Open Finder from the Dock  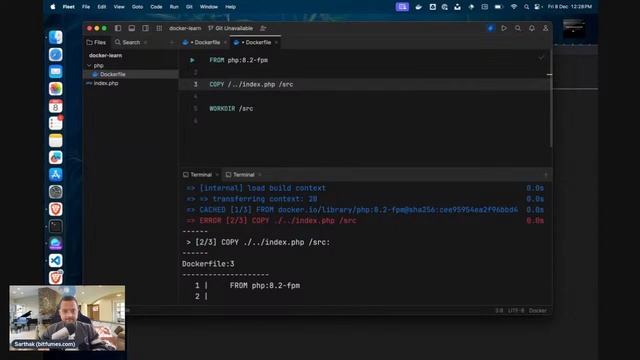[56, 37]
